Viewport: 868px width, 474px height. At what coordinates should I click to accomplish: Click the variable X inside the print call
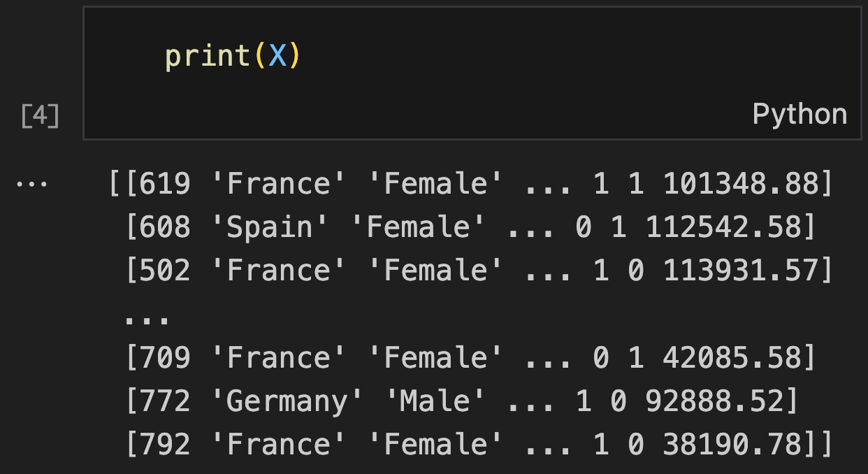click(x=277, y=56)
